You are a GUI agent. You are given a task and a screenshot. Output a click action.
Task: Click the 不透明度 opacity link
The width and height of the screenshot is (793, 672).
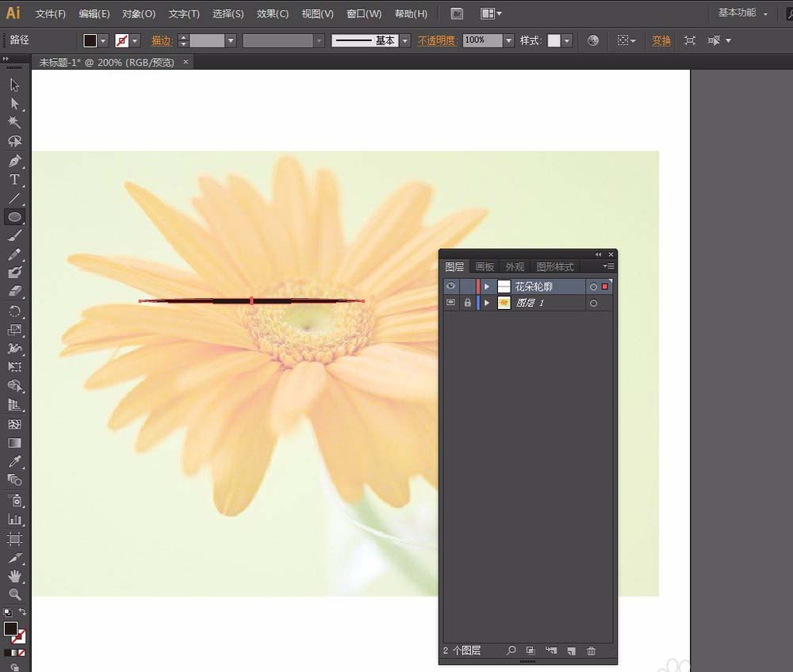pos(436,40)
